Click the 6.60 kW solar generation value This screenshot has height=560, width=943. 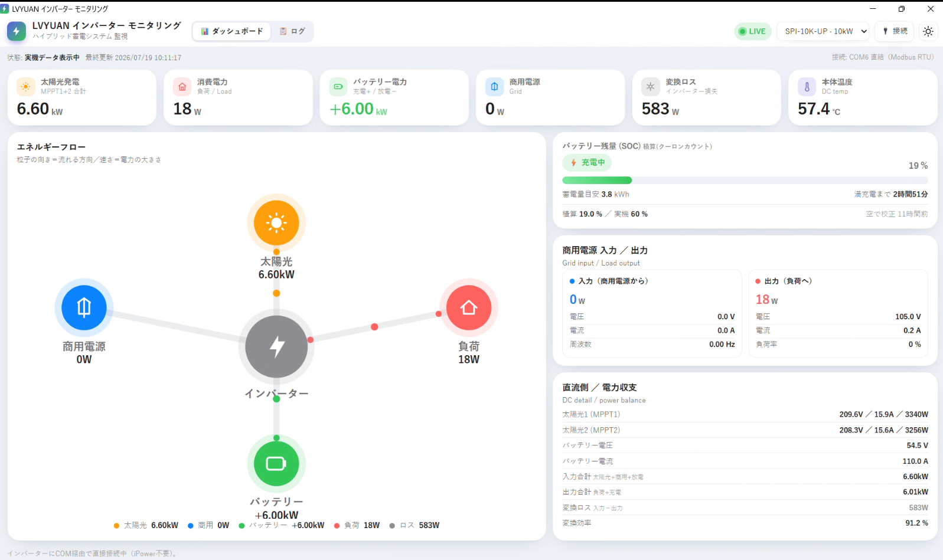[x=40, y=109]
